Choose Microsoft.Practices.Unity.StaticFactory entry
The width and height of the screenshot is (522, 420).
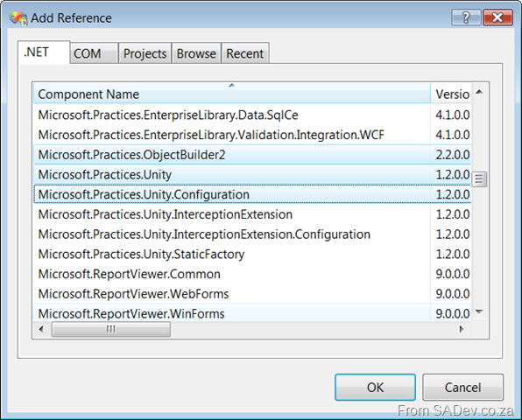pos(252,255)
